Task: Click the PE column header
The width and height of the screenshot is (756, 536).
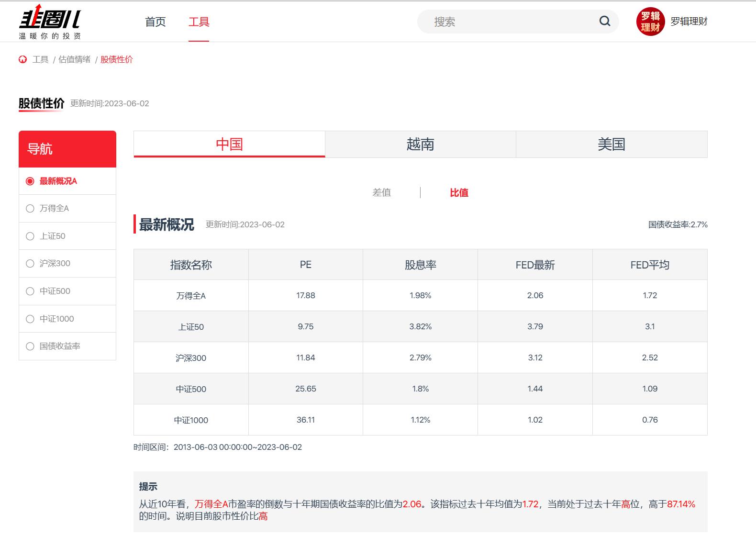Action: (x=306, y=265)
